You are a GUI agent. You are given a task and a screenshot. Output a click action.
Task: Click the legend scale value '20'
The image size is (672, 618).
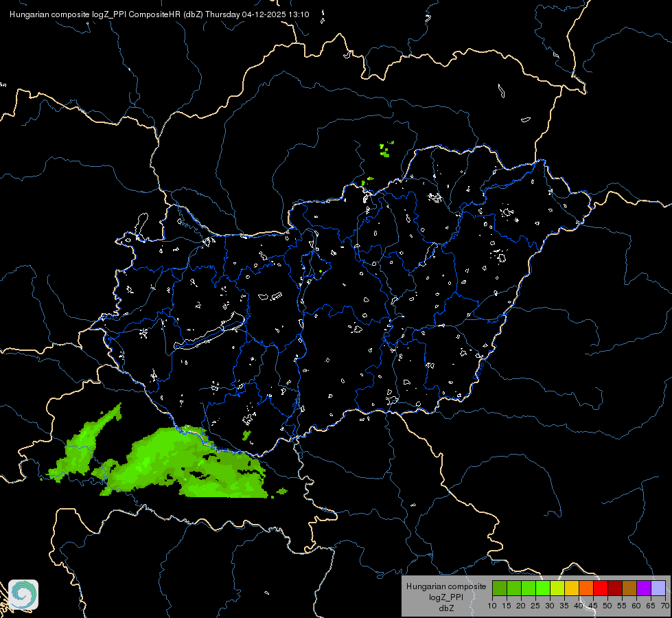(521, 606)
